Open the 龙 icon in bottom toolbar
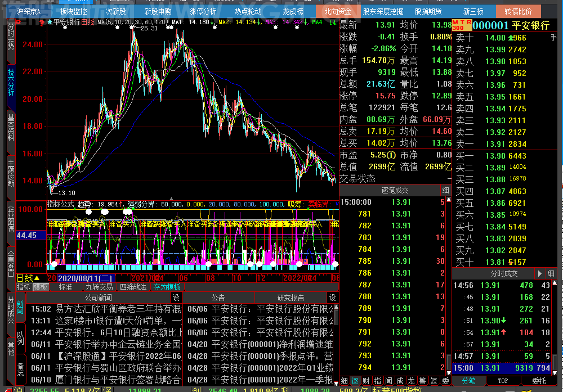The image size is (563, 392). [411, 381]
